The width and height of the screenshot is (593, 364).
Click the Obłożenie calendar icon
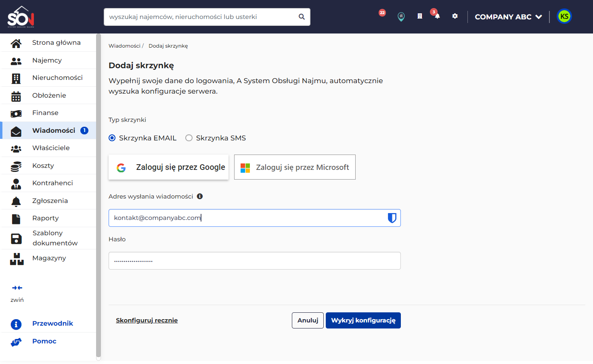(16, 96)
